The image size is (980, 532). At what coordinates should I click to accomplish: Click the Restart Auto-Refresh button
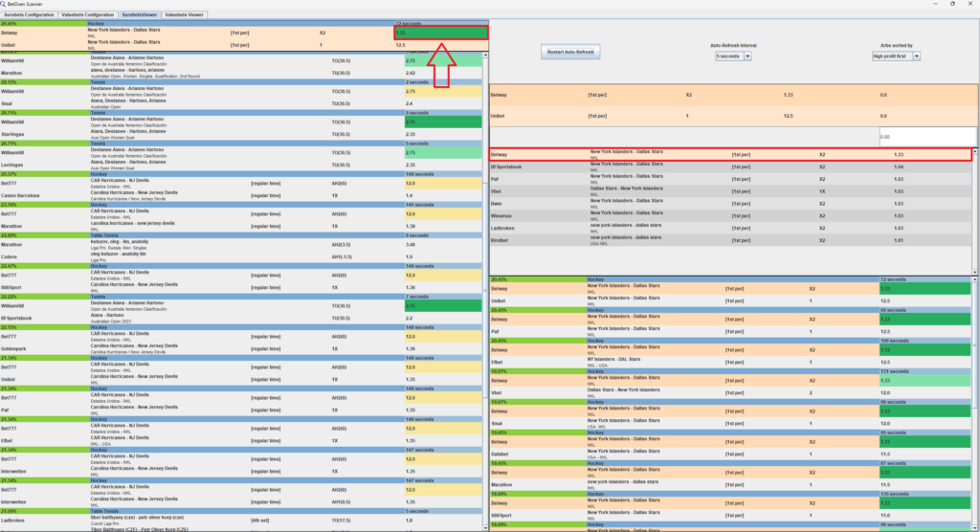[x=570, y=52]
